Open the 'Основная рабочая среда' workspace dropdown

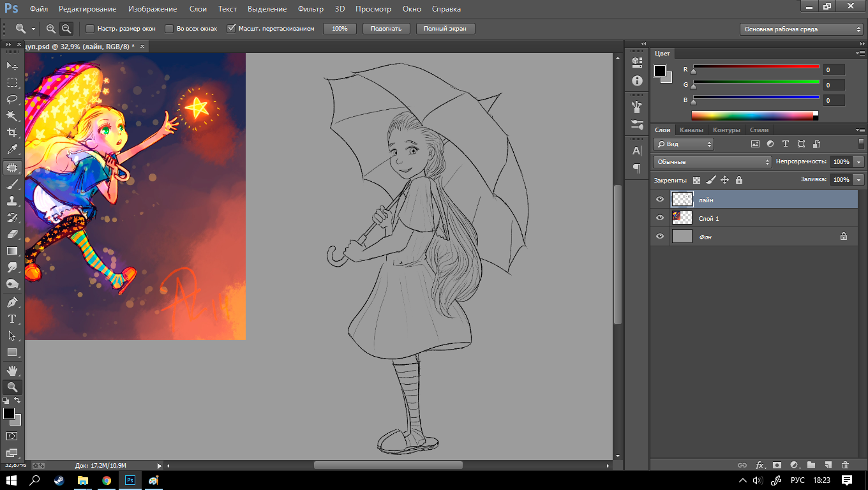[x=802, y=29]
